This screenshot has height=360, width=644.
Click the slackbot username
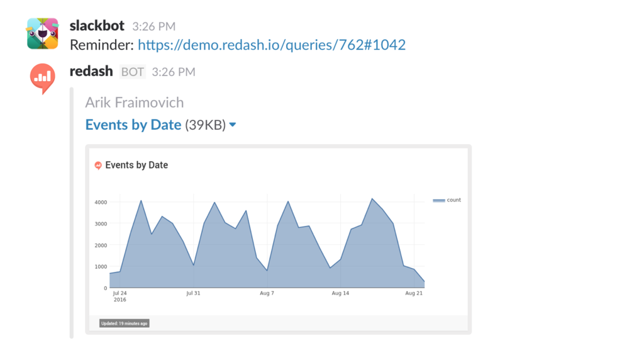pos(97,25)
